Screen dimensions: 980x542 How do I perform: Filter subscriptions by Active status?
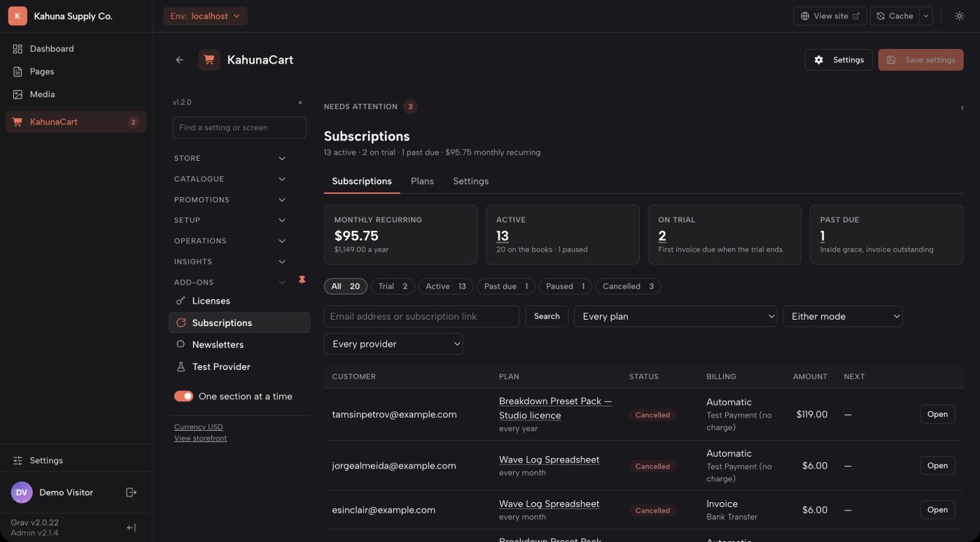(x=446, y=287)
